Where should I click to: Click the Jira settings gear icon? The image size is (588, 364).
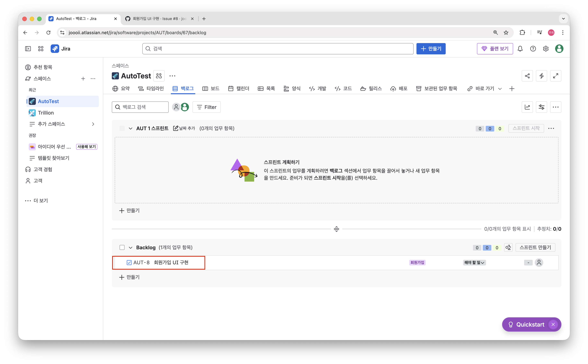546,49
